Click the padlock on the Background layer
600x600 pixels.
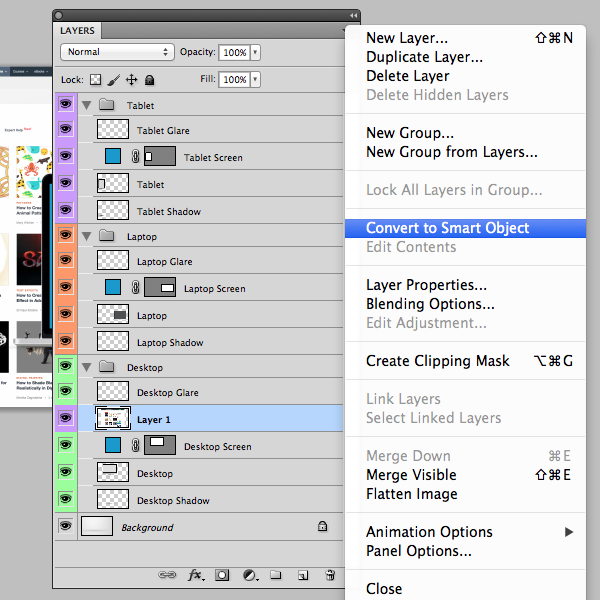(322, 526)
